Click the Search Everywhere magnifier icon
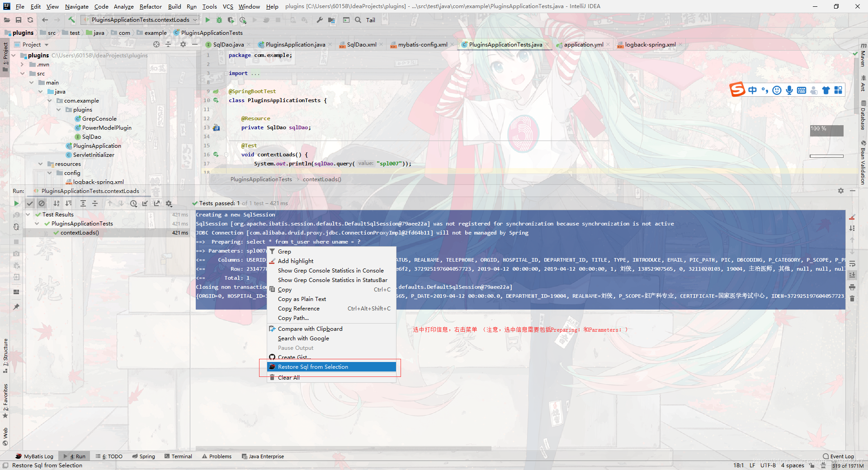 358,20
